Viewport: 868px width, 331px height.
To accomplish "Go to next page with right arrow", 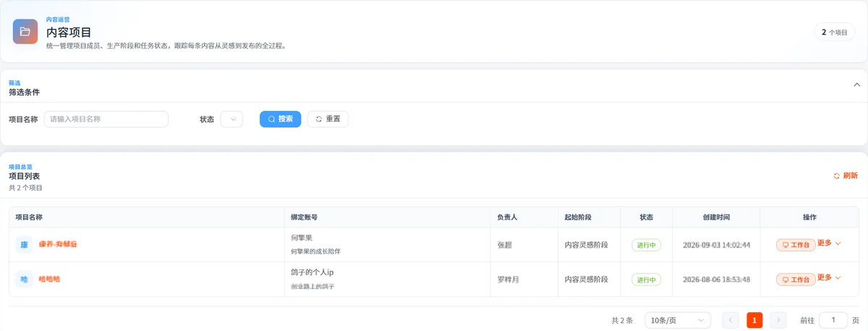I will click(778, 320).
